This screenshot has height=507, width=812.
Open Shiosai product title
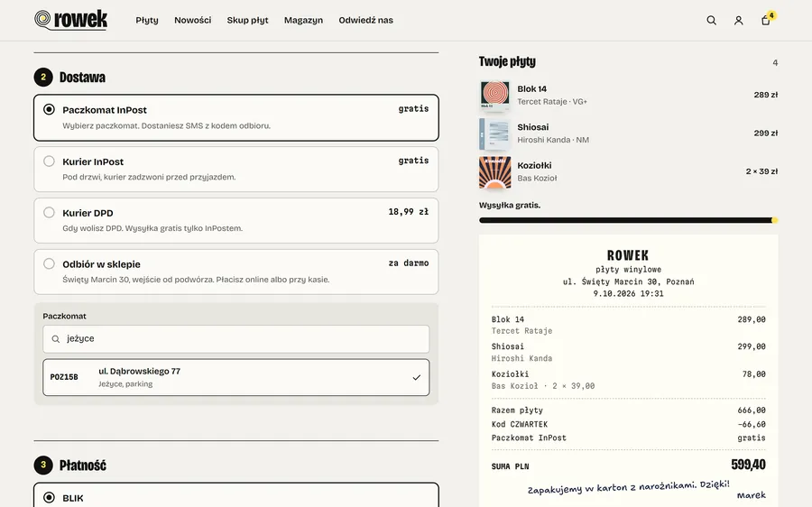point(533,127)
